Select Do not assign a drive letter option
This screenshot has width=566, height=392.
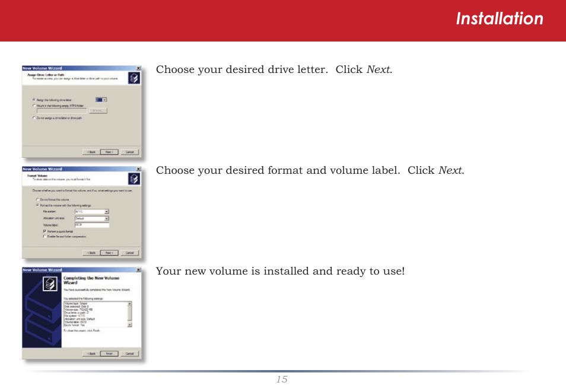tap(34, 117)
